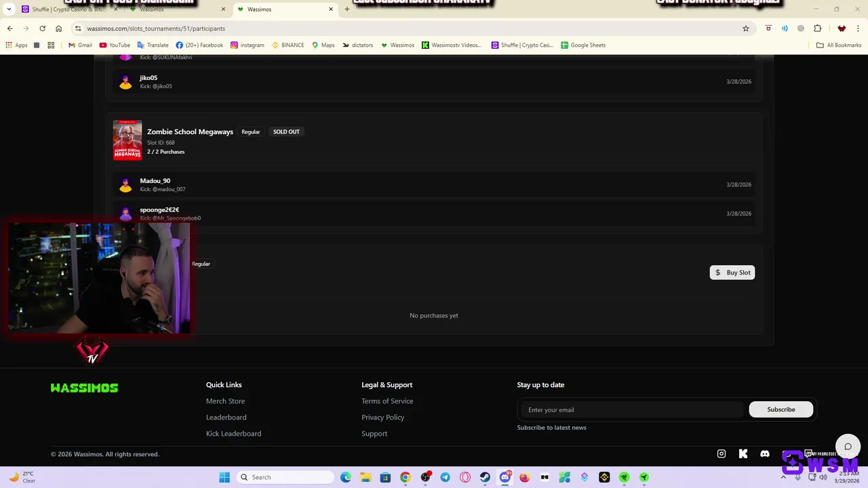The height and width of the screenshot is (488, 868).
Task: Open the Terms of Service link
Action: (x=387, y=401)
